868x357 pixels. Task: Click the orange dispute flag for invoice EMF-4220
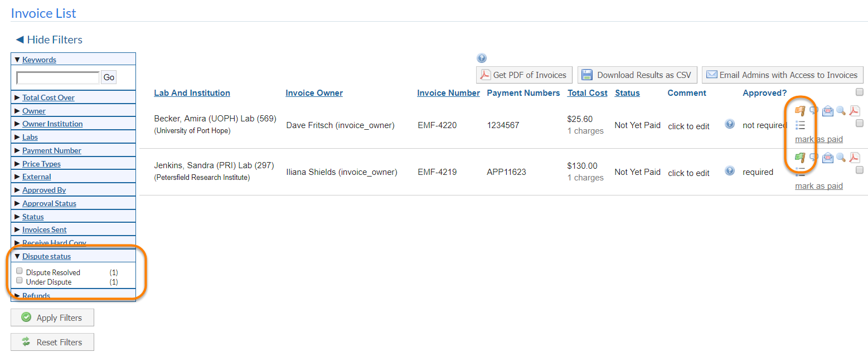point(800,111)
